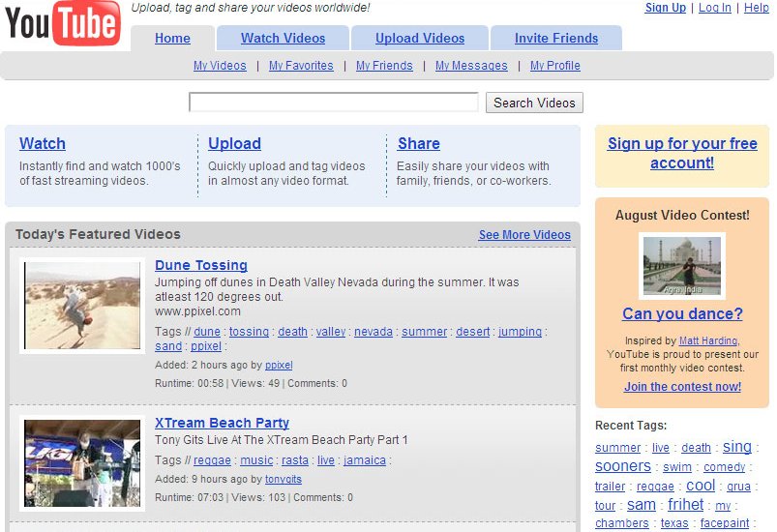Open uploader ppixel's profile link
This screenshot has height=532, width=777.
pyautogui.click(x=279, y=365)
